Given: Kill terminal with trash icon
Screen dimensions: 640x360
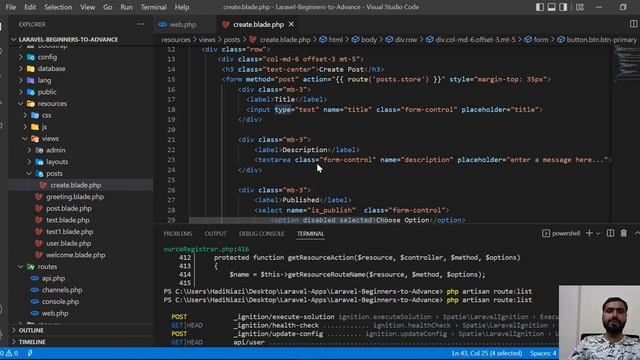Looking at the screenshot, I should pyautogui.click(x=624, y=233).
